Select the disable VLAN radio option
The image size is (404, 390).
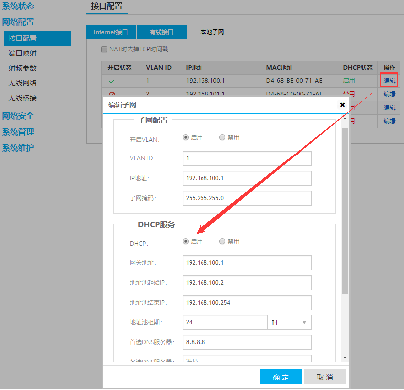(222, 137)
